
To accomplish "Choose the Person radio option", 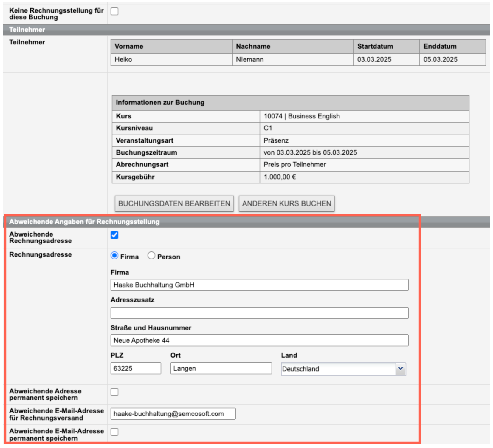I will [x=151, y=256].
